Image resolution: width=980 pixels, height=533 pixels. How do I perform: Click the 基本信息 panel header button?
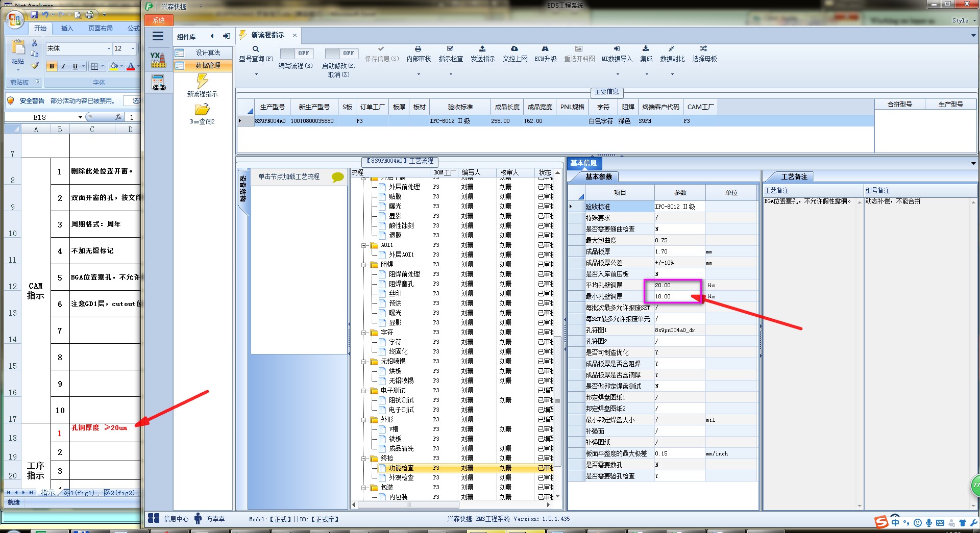pos(584,163)
